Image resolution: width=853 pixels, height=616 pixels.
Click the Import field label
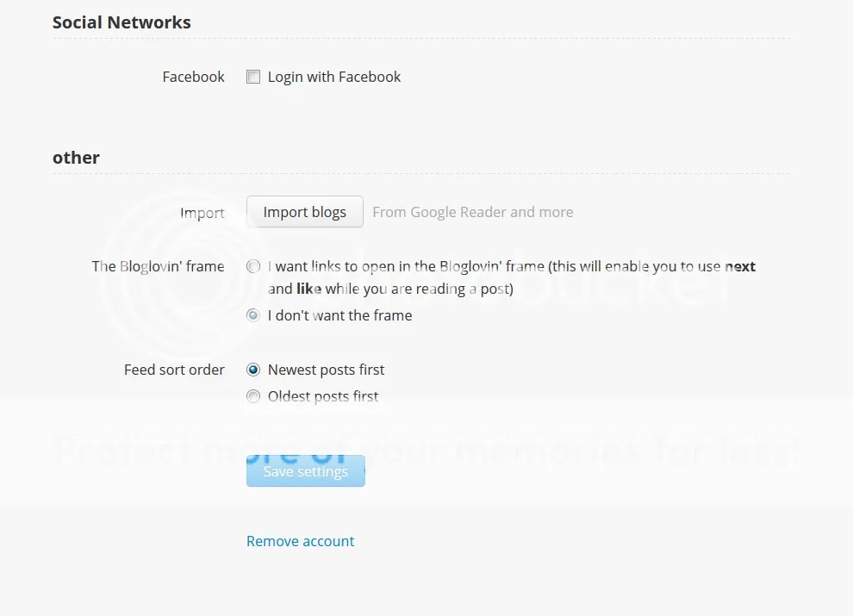pos(202,213)
